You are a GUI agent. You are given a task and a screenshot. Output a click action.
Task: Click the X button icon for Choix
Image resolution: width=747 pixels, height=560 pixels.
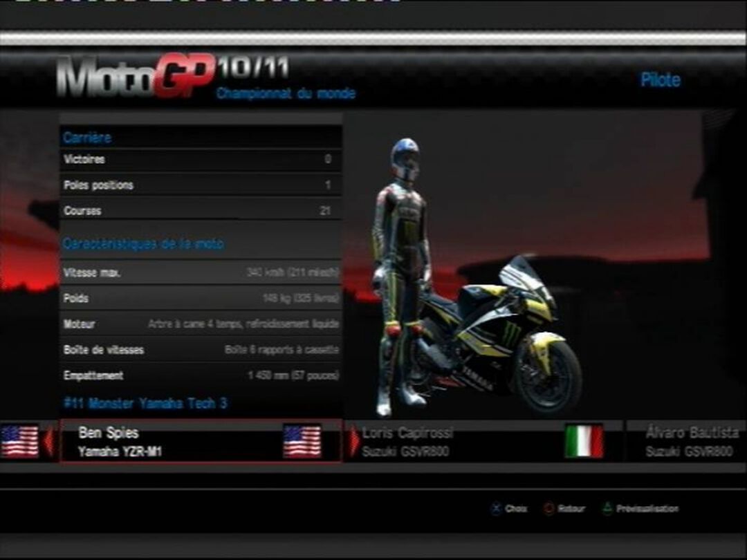click(x=496, y=509)
